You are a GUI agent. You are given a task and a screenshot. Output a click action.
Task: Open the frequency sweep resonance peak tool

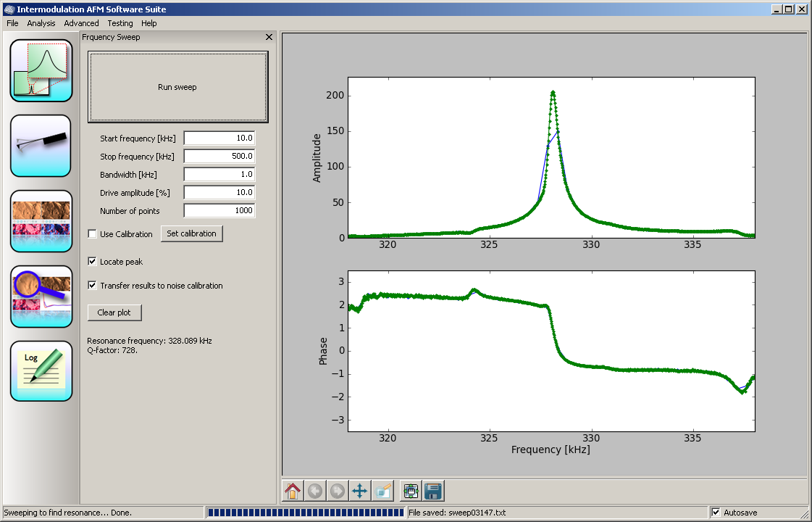[41, 70]
